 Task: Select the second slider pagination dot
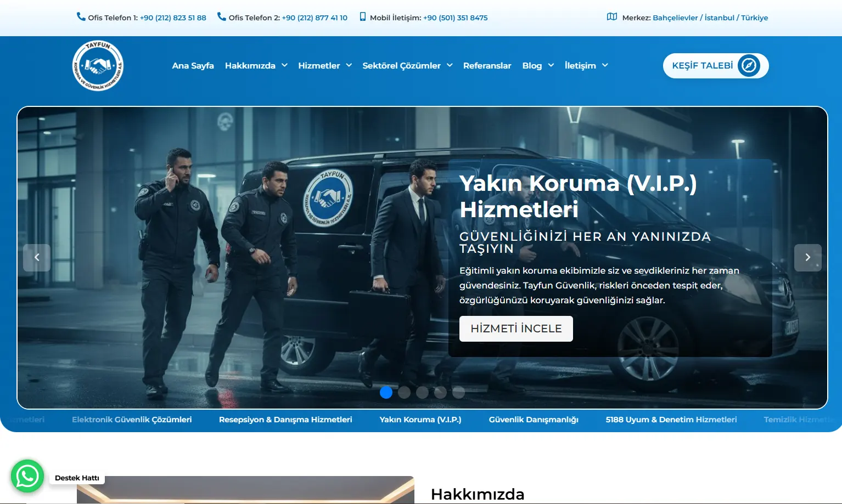point(405,392)
